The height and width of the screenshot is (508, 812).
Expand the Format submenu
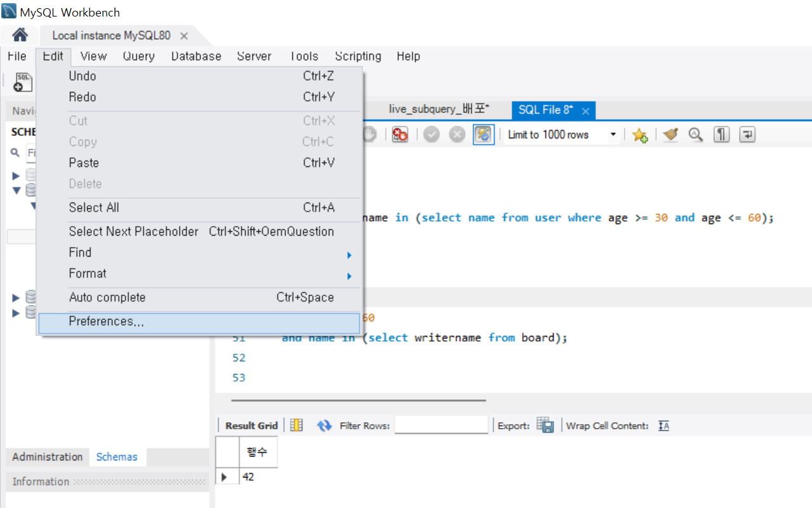(199, 274)
